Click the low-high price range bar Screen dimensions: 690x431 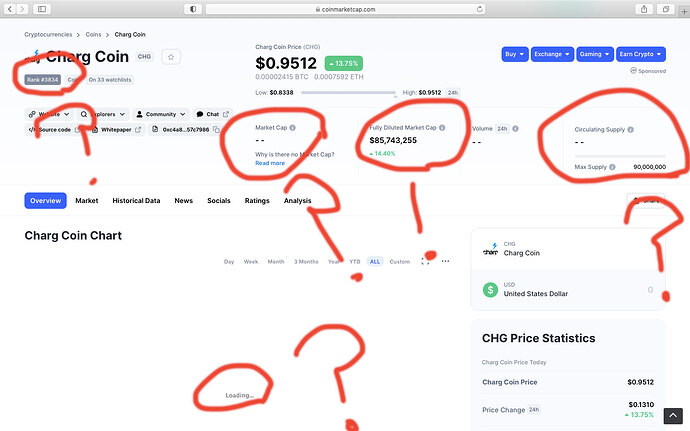[x=348, y=92]
